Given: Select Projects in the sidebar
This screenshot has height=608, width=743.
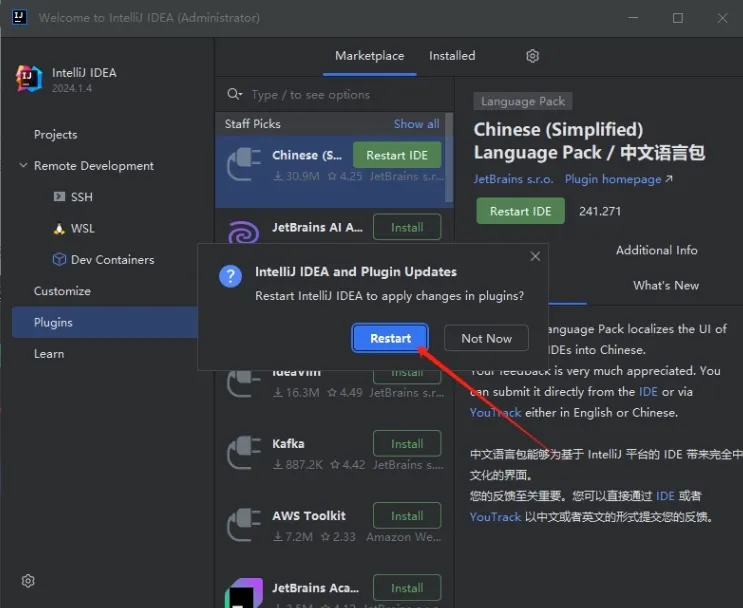Looking at the screenshot, I should (x=55, y=135).
